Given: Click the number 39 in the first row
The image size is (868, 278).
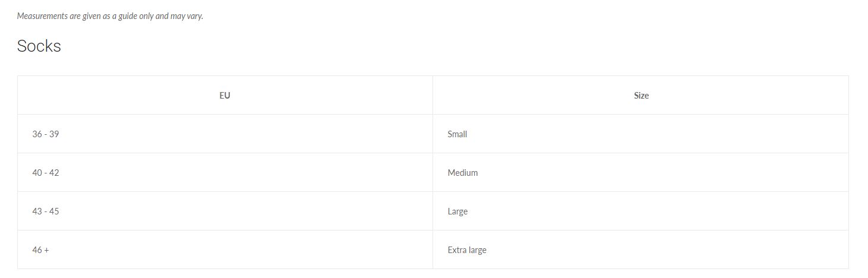Looking at the screenshot, I should (54, 134).
